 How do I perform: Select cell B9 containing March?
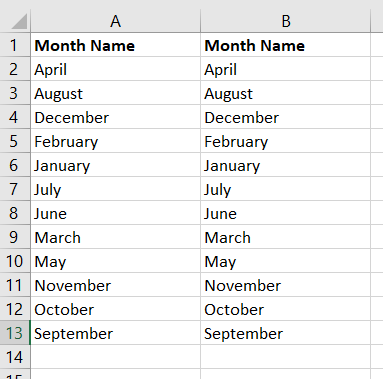[x=286, y=237]
